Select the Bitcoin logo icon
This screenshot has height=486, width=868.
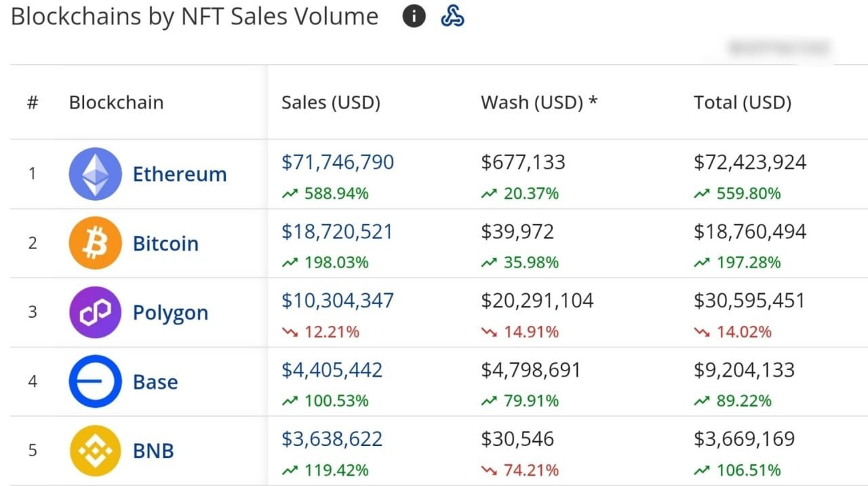[96, 243]
